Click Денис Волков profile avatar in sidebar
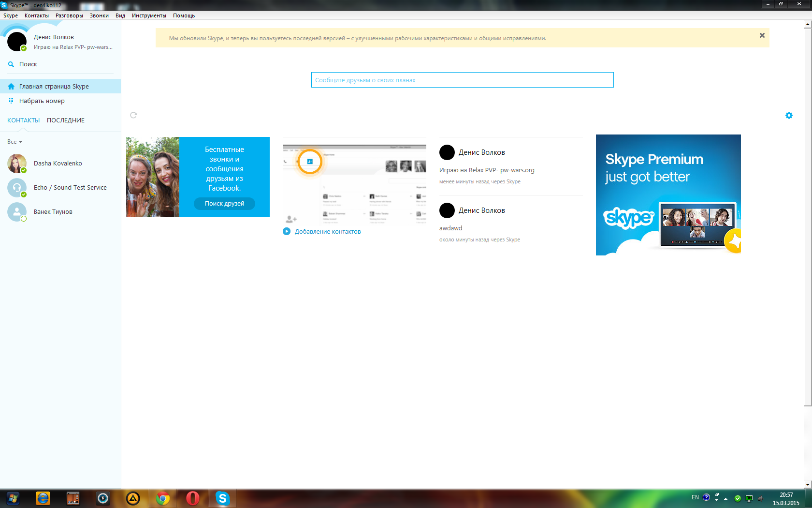Screen dimensions: 812x508 click(x=17, y=42)
